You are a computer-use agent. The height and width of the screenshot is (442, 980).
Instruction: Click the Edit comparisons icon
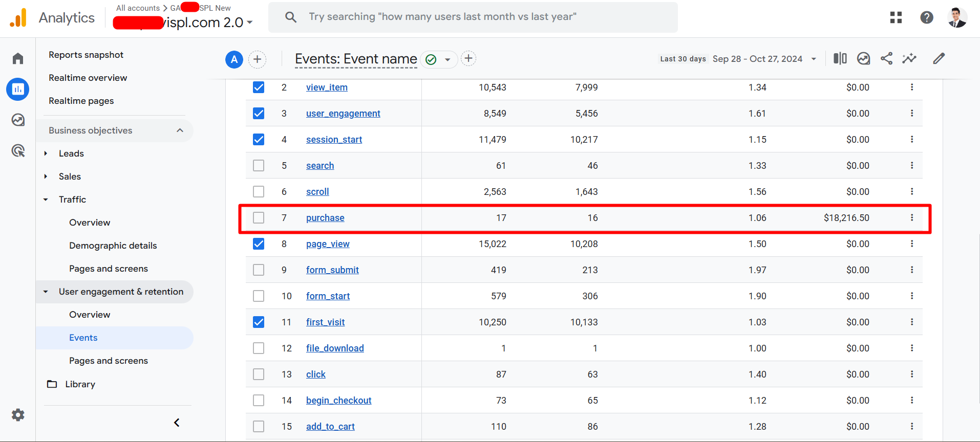coord(840,59)
